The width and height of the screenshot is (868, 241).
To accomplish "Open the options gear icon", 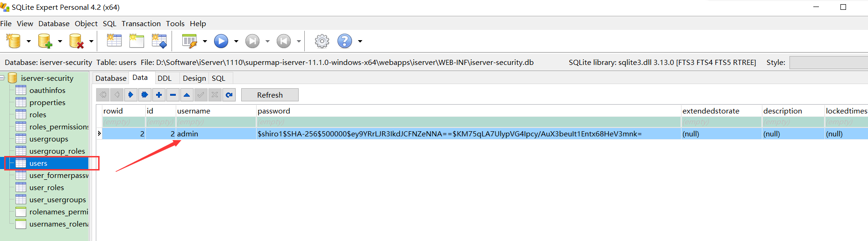I will point(322,41).
